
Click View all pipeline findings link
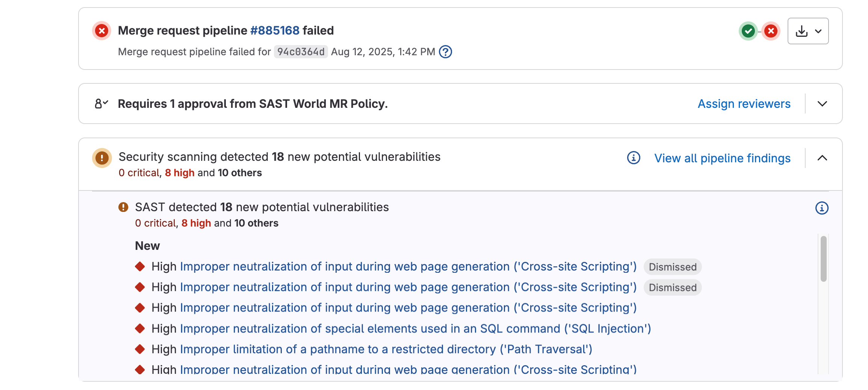point(722,158)
